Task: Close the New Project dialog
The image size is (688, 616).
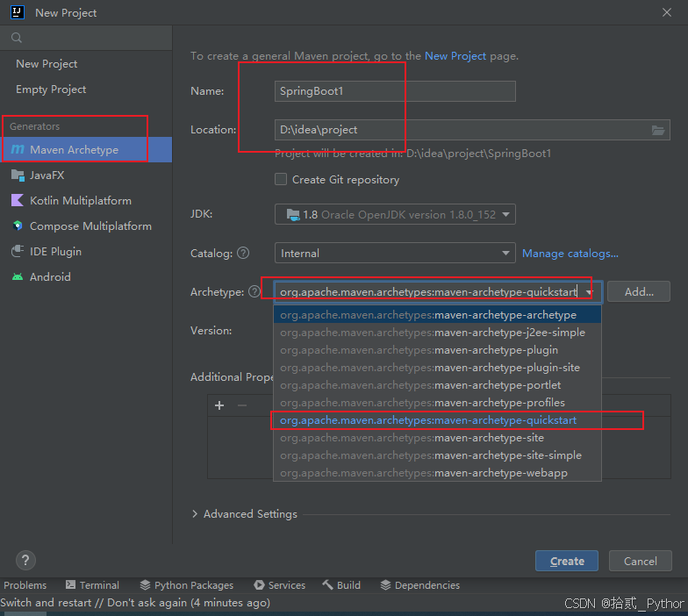Action: [x=667, y=12]
